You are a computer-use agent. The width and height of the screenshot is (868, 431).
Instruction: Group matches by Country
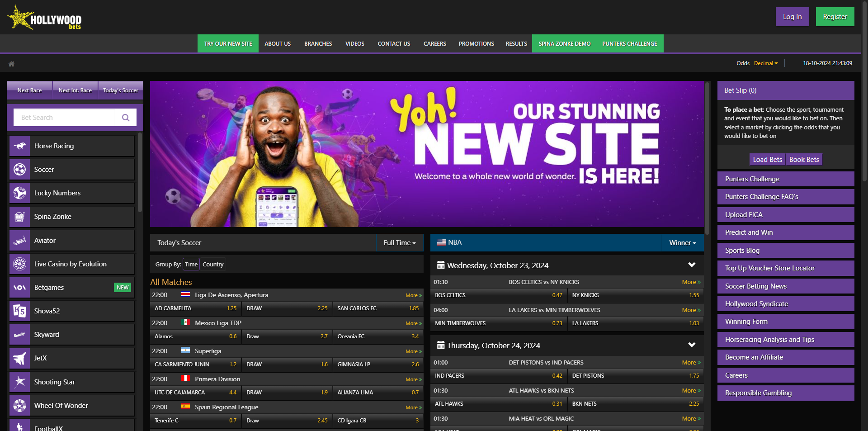click(x=213, y=265)
